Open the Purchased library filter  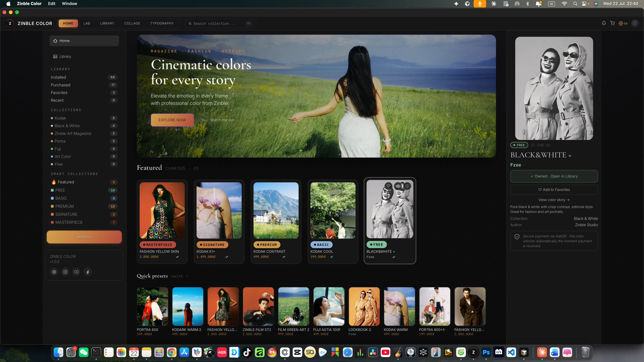click(84, 85)
